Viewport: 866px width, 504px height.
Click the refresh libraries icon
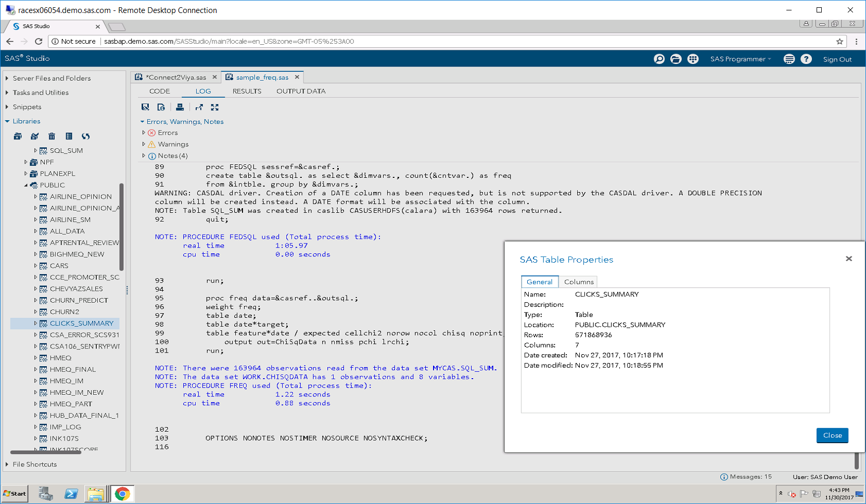[x=86, y=136]
